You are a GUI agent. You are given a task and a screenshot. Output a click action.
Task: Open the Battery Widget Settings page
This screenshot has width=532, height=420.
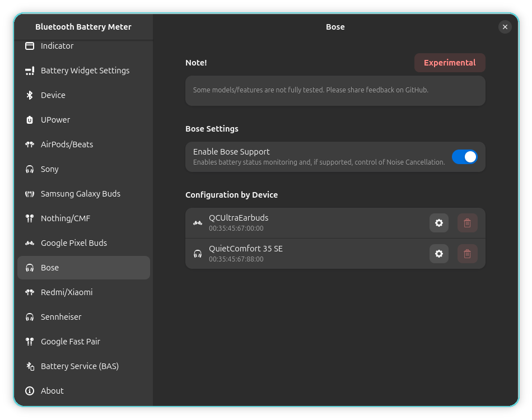[83, 71]
